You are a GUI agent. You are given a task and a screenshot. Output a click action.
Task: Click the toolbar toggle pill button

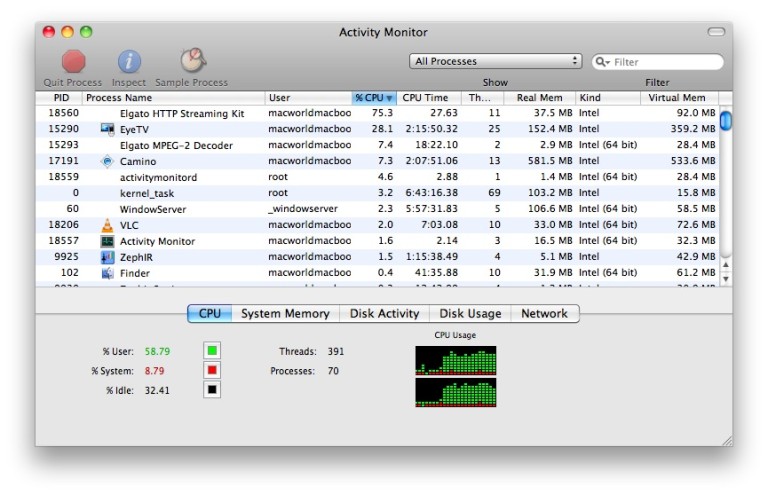(x=716, y=32)
